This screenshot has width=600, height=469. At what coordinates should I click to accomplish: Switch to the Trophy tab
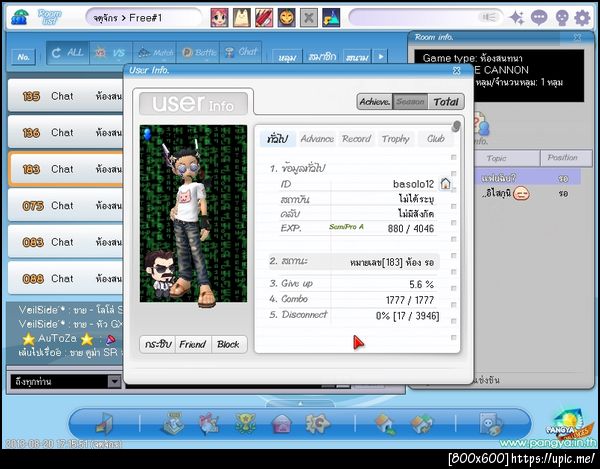point(396,138)
